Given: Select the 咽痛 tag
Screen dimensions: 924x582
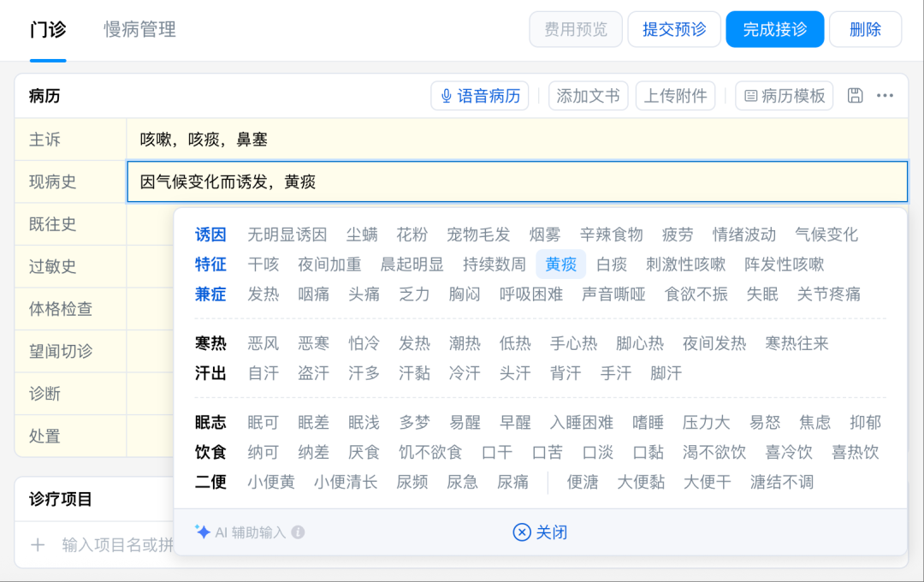Looking at the screenshot, I should tap(313, 294).
